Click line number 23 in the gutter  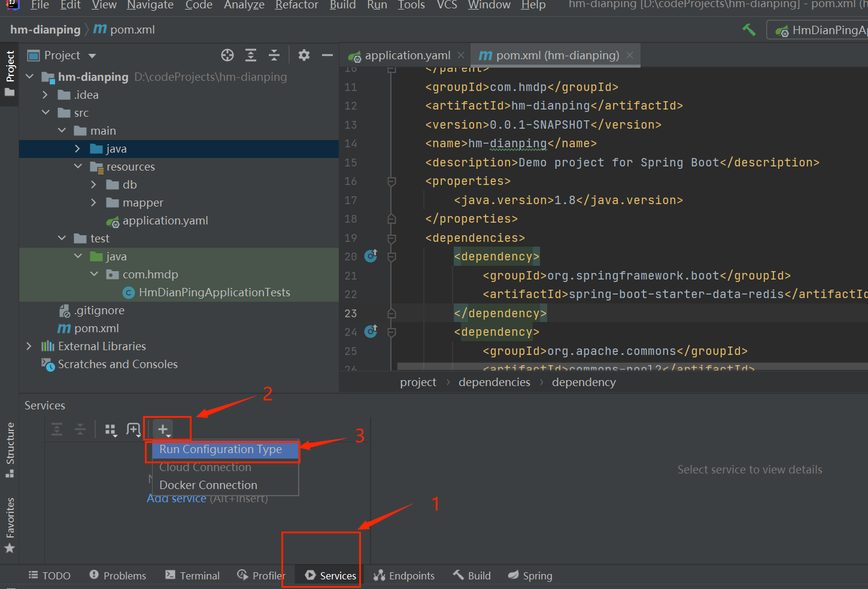(x=351, y=313)
